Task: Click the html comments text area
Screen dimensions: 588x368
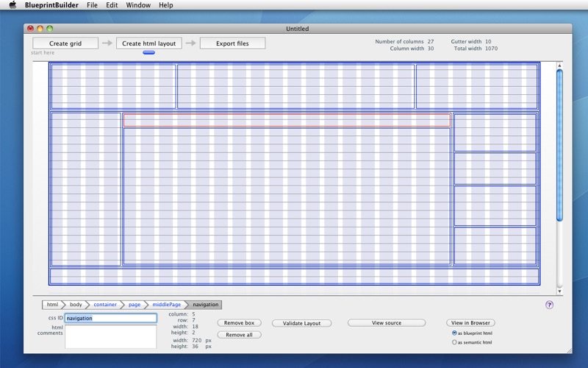Action: (x=111, y=336)
